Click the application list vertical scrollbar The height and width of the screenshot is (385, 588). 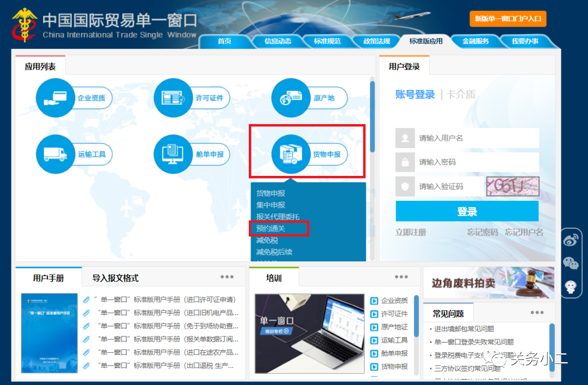tap(372, 117)
